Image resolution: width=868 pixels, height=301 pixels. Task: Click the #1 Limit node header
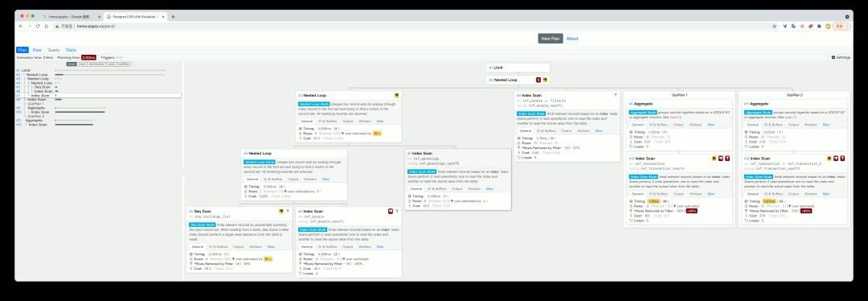(x=518, y=68)
